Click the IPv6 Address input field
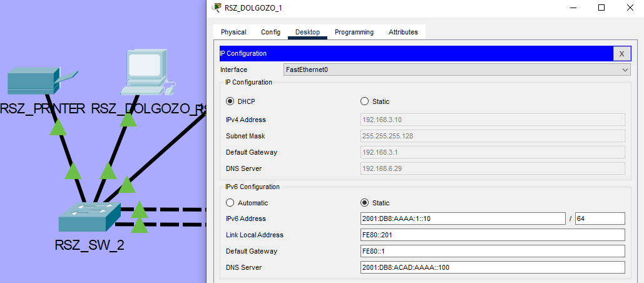The width and height of the screenshot is (644, 283). (x=462, y=219)
